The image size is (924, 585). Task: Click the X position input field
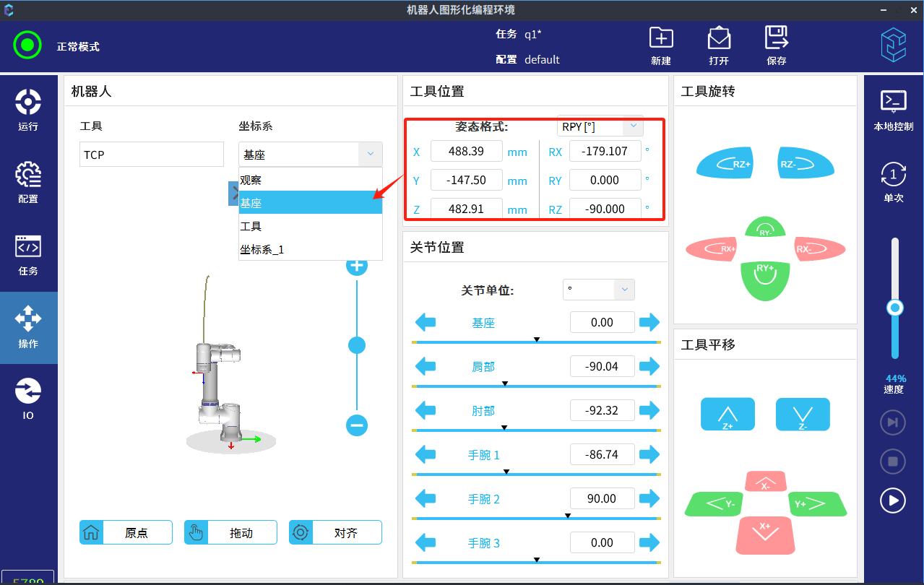pyautogui.click(x=466, y=152)
